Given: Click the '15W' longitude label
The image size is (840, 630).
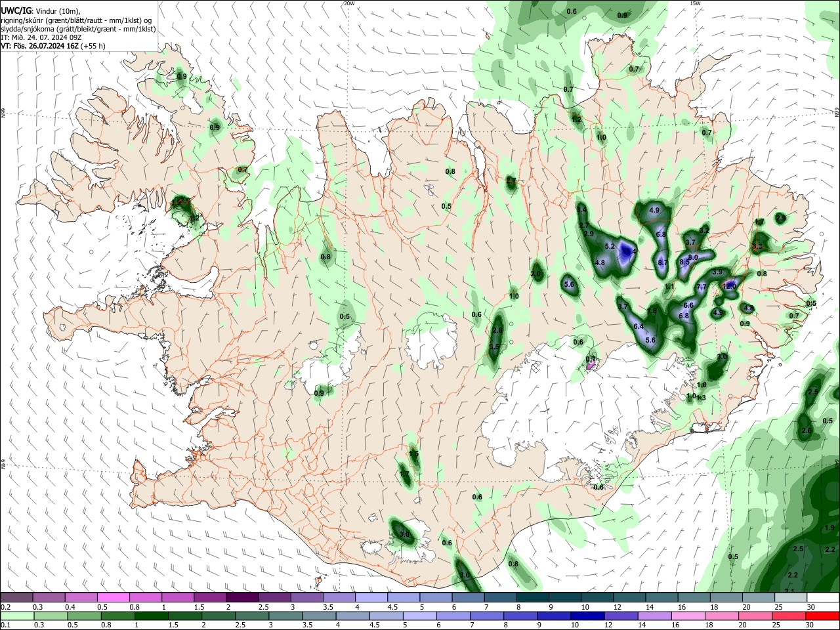Looking at the screenshot, I should (695, 3).
